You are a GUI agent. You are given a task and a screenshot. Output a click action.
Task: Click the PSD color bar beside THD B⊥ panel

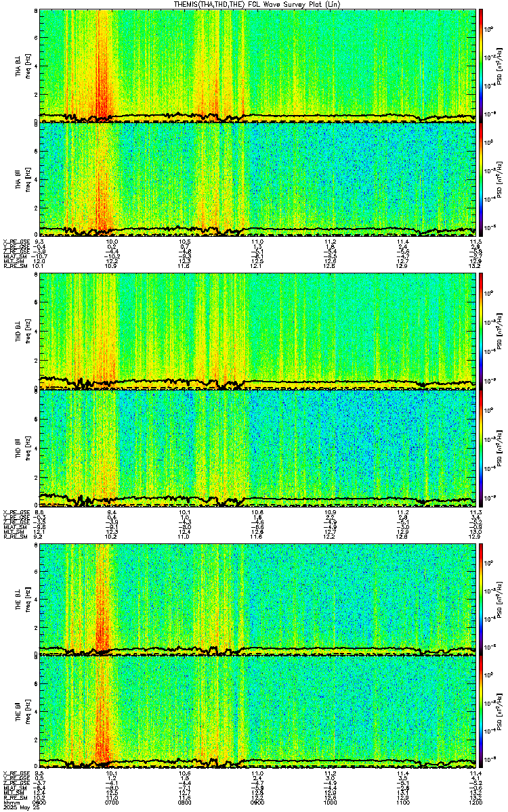coord(481,332)
